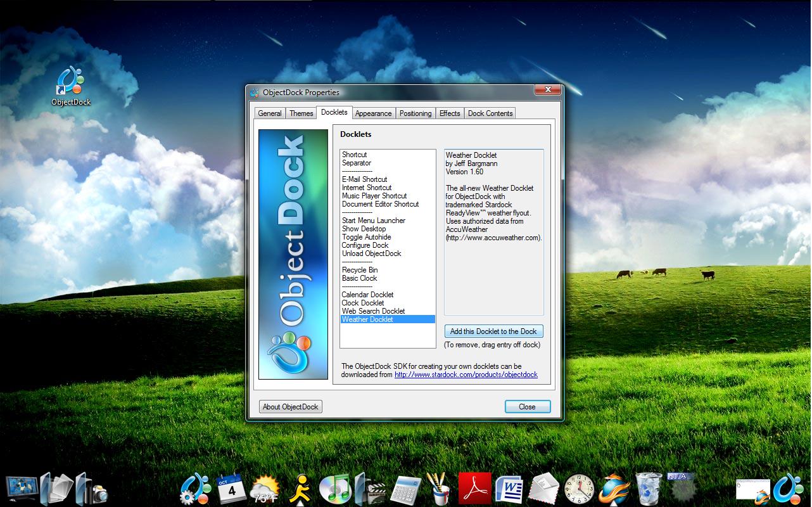Click the analog clock docklet
Image resolution: width=812 pixels, height=507 pixels.
tap(580, 489)
